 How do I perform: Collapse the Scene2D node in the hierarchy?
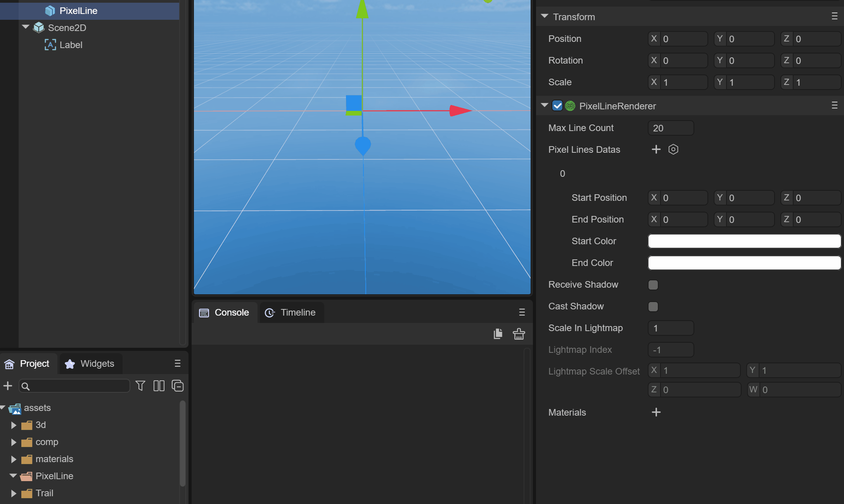click(x=26, y=28)
